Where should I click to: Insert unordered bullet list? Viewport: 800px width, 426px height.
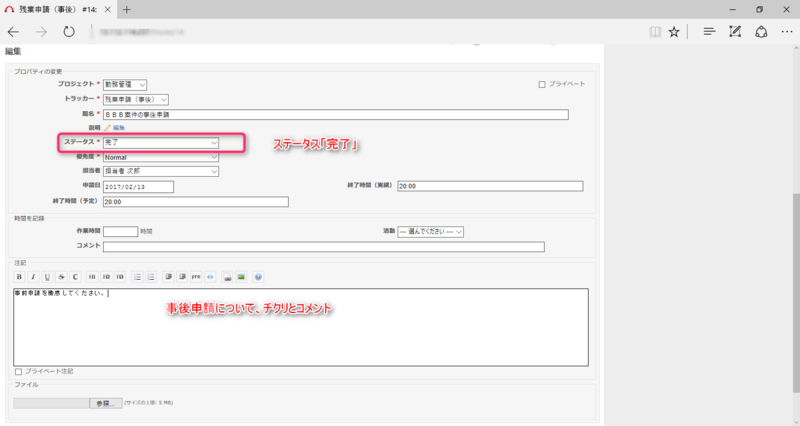tap(137, 277)
